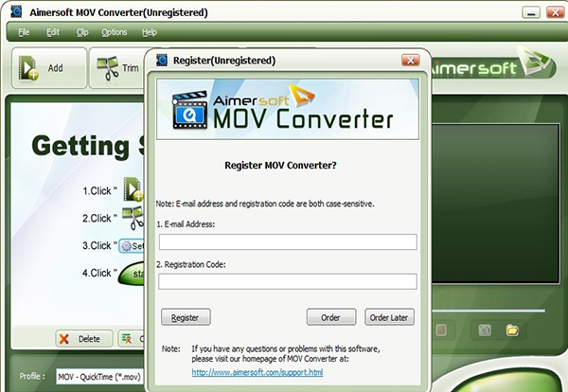Minimize the Aimersoft MOV Converter window
568x392 pixels.
tap(531, 12)
